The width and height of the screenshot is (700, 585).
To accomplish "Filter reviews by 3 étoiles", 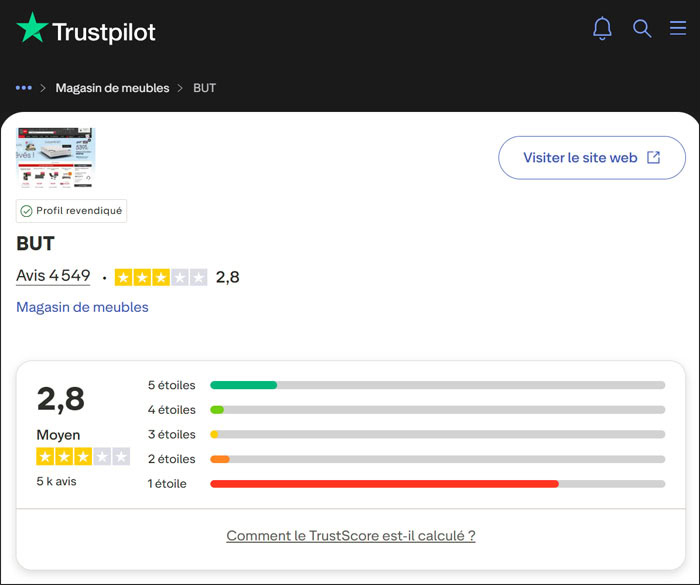I will pos(171,434).
